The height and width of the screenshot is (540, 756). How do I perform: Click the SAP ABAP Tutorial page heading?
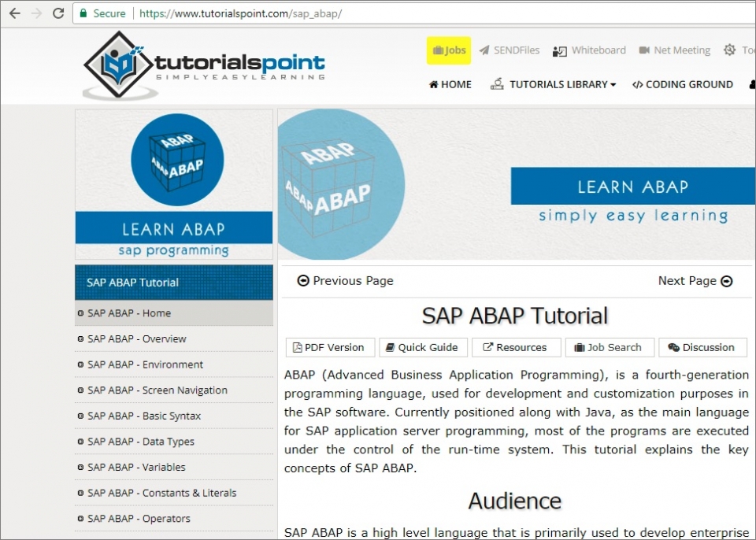coord(515,316)
